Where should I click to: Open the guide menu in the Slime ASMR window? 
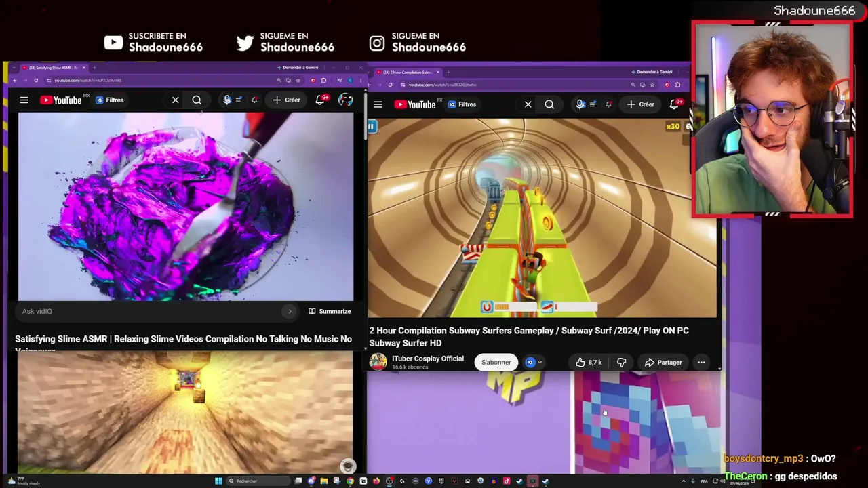pos(24,100)
